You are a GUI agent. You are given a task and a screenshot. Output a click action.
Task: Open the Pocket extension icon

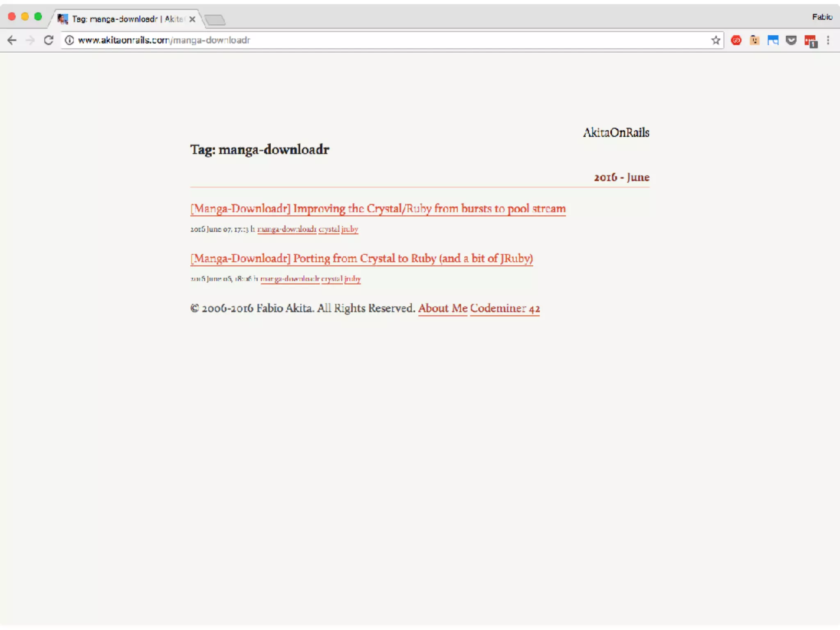click(791, 40)
